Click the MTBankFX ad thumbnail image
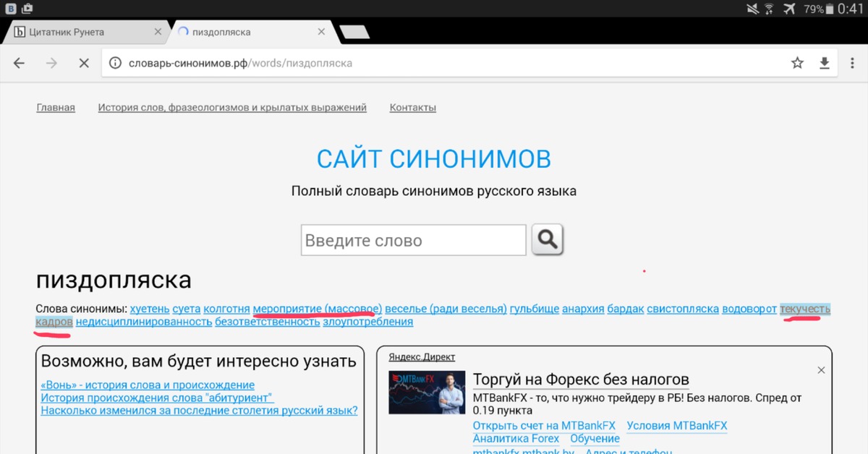This screenshot has height=454, width=868. tap(427, 393)
